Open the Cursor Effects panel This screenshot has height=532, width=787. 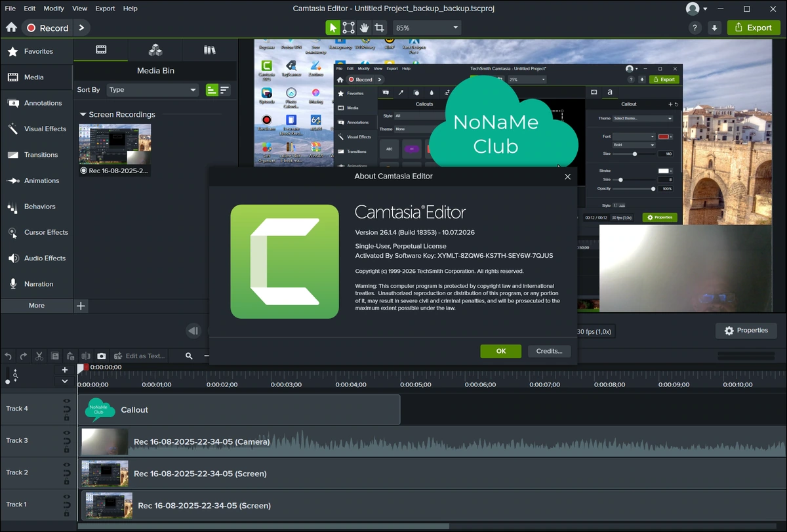click(37, 232)
